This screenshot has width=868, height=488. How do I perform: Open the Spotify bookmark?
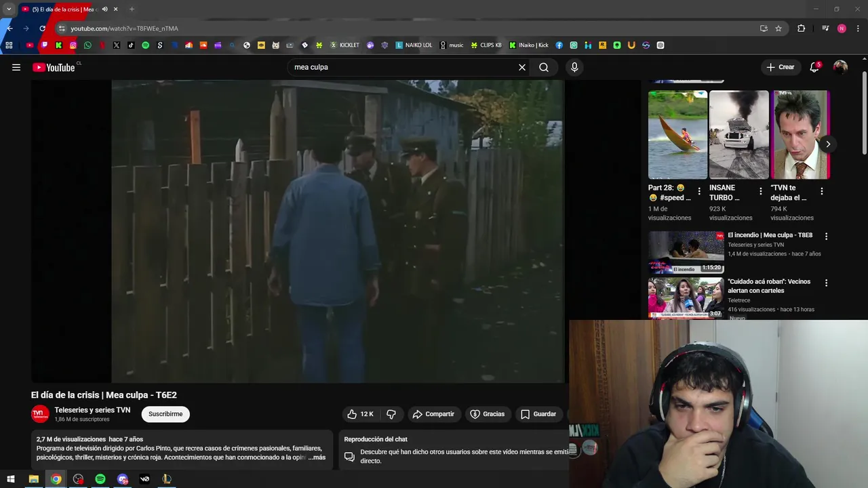point(145,45)
